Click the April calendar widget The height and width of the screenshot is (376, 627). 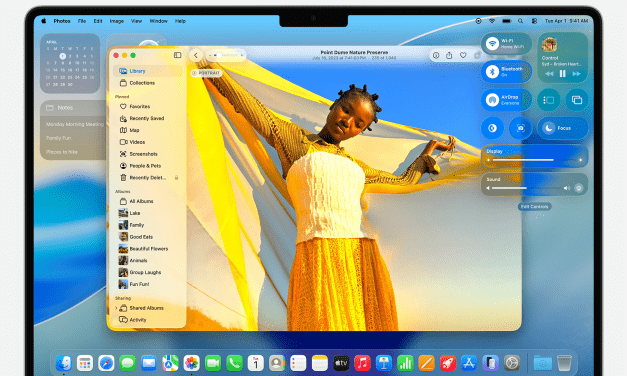(x=70, y=63)
